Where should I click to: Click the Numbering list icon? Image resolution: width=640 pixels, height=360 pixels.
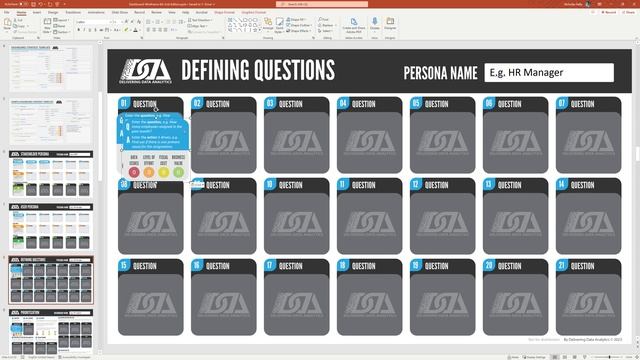(158, 21)
